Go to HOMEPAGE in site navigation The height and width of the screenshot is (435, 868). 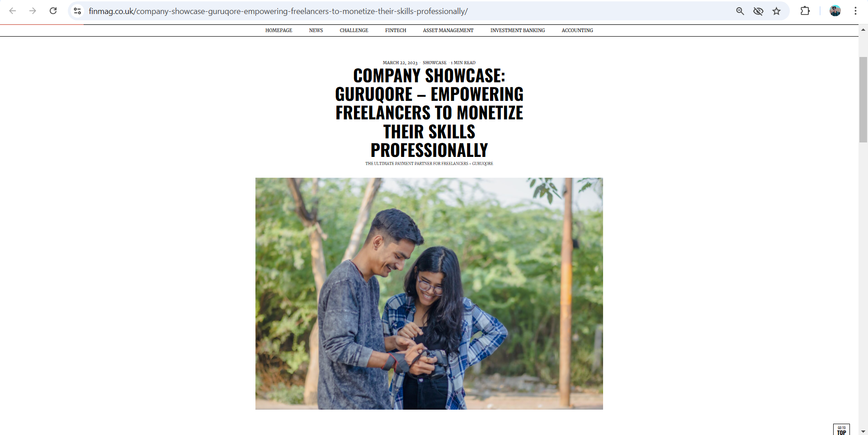278,30
